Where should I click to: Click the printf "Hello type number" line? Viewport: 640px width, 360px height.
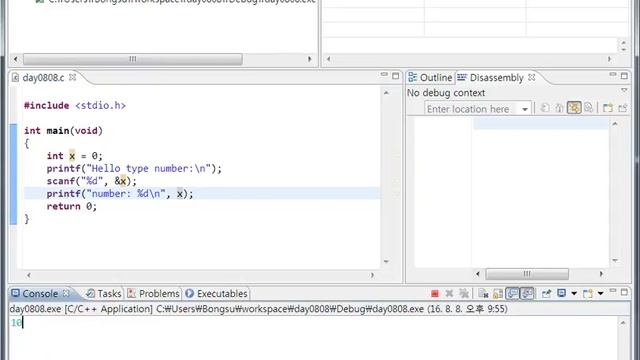(x=134, y=169)
